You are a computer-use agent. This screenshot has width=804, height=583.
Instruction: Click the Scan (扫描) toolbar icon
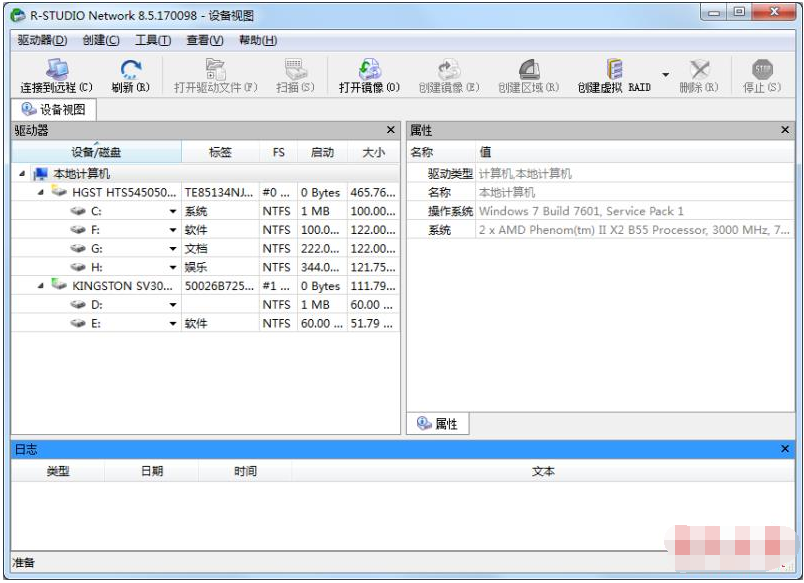tap(295, 71)
